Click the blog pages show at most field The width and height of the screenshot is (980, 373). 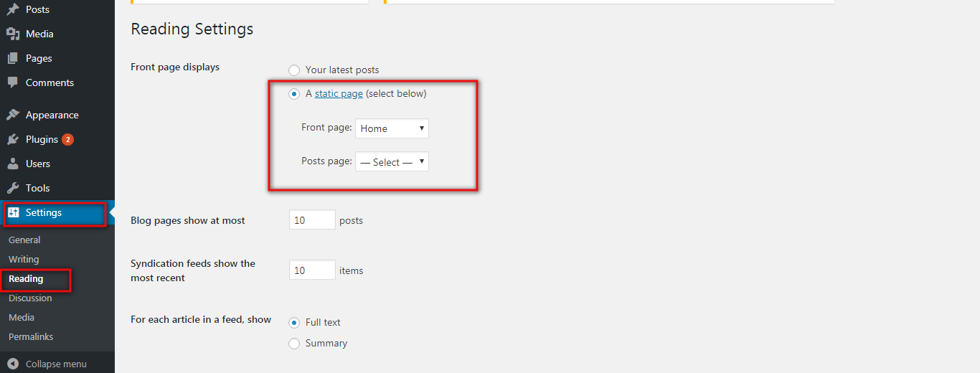click(312, 220)
